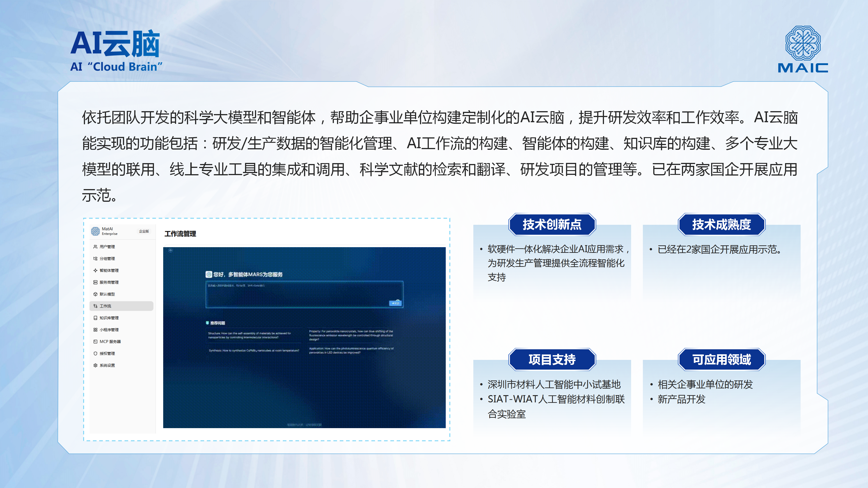The width and height of the screenshot is (868, 488).
Task: Click the small round icon atop the dark chat panel
Action: tap(170, 250)
